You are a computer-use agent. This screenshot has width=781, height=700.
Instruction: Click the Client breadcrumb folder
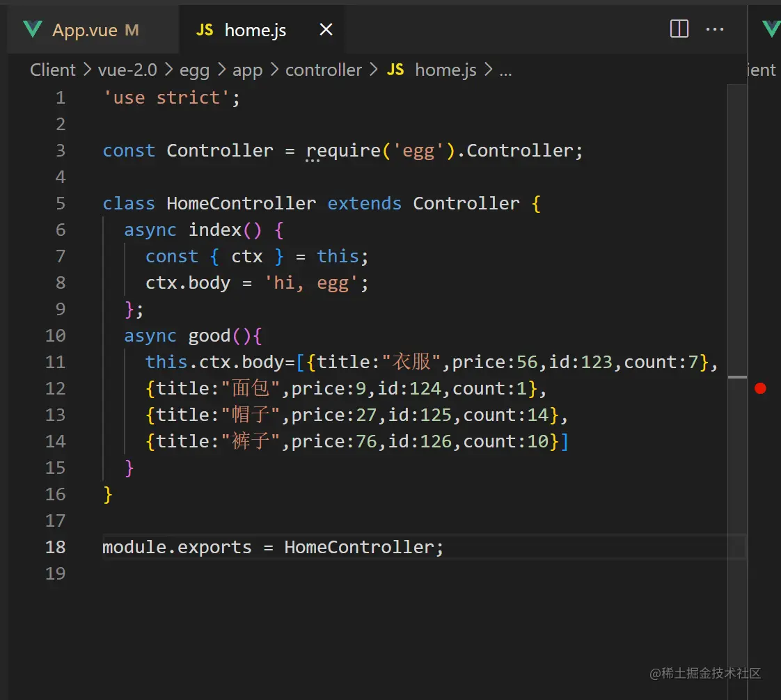pyautogui.click(x=53, y=70)
